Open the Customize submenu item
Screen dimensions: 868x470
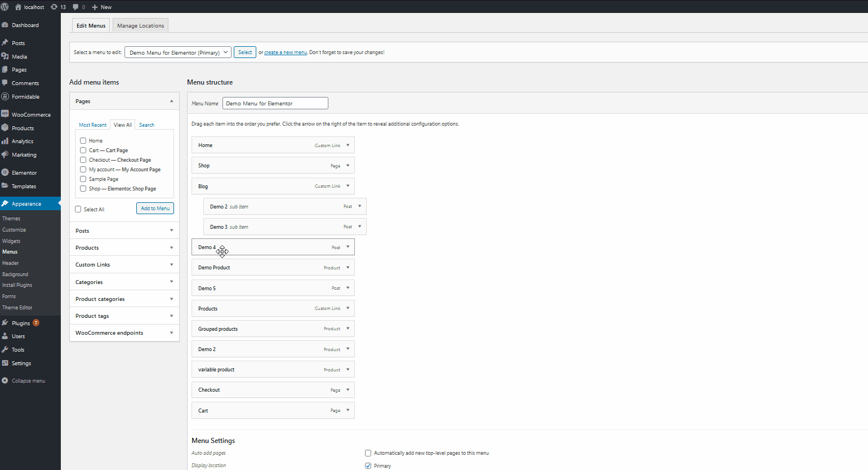pyautogui.click(x=14, y=230)
